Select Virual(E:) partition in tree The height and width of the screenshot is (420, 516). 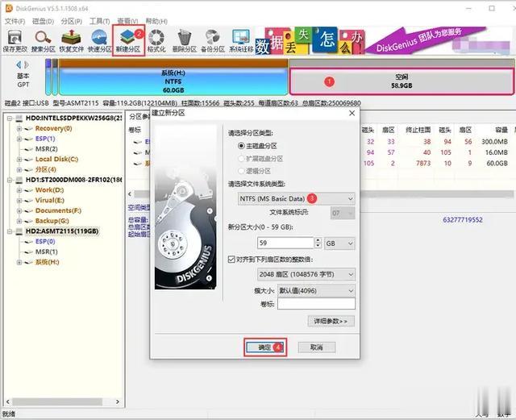tap(50, 201)
